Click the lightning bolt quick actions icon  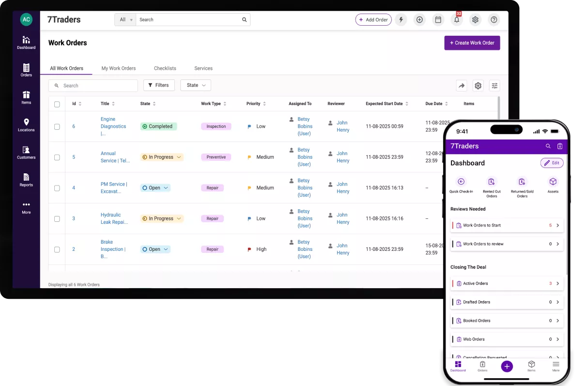point(401,20)
